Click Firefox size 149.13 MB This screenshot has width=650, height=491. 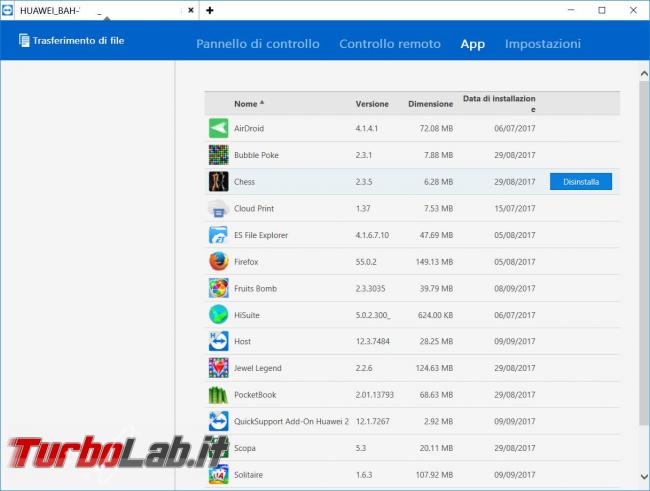click(x=434, y=262)
